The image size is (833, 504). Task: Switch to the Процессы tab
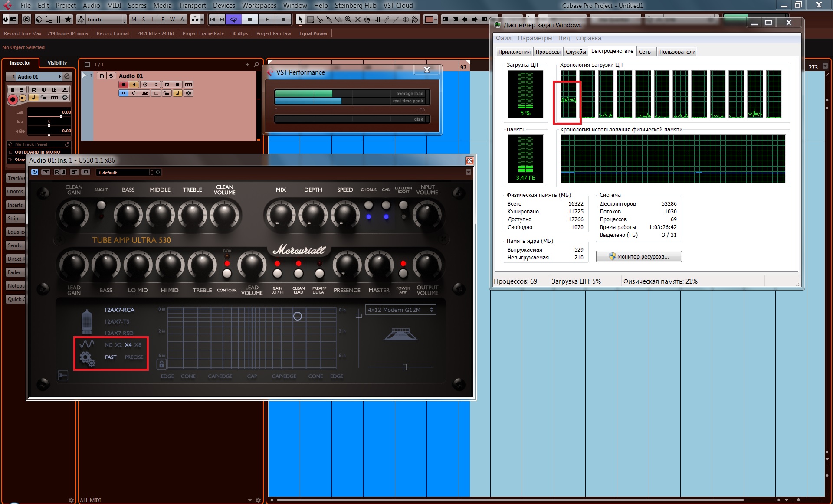pyautogui.click(x=548, y=52)
